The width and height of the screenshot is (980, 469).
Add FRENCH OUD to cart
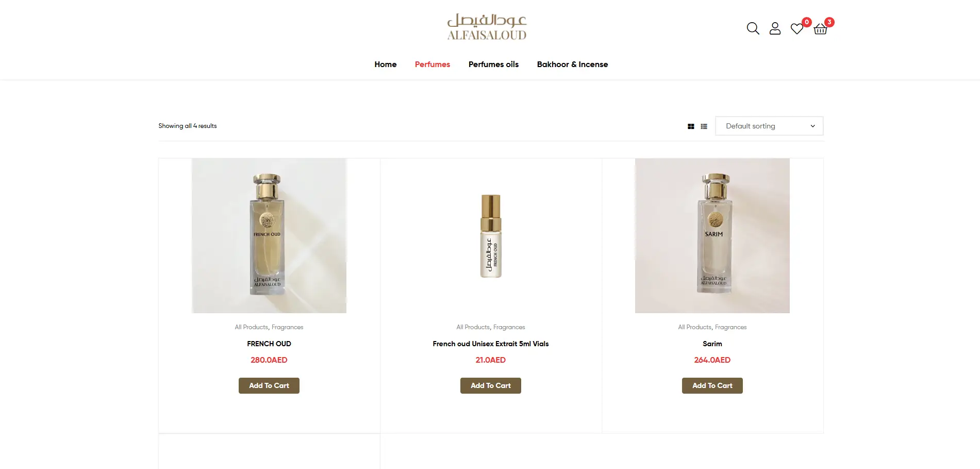(x=269, y=385)
